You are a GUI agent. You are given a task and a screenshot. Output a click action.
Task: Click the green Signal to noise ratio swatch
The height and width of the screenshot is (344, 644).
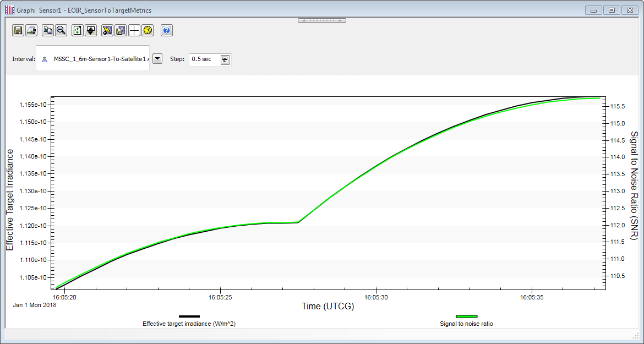pos(466,316)
